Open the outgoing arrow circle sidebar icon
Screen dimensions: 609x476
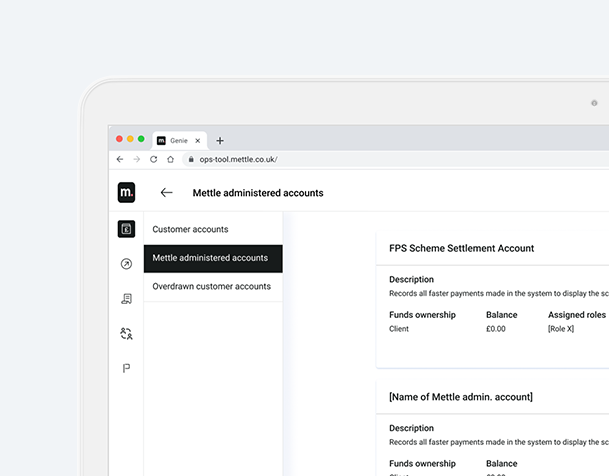coord(126,264)
